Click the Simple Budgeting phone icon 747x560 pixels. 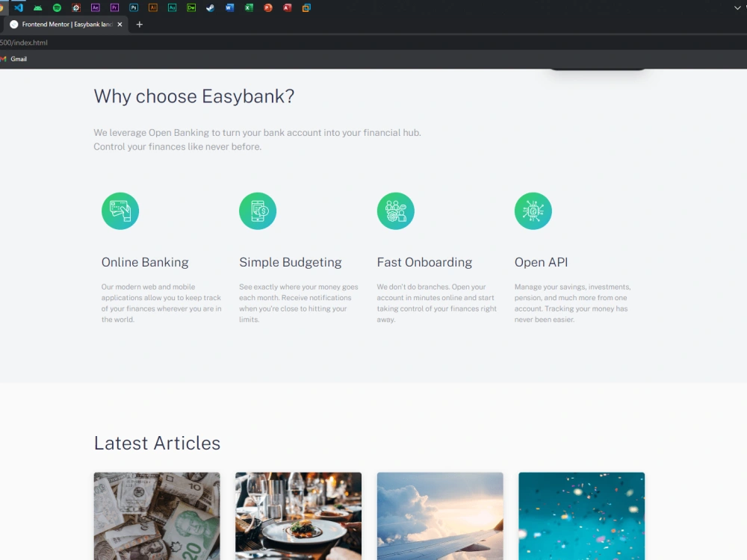(258, 211)
